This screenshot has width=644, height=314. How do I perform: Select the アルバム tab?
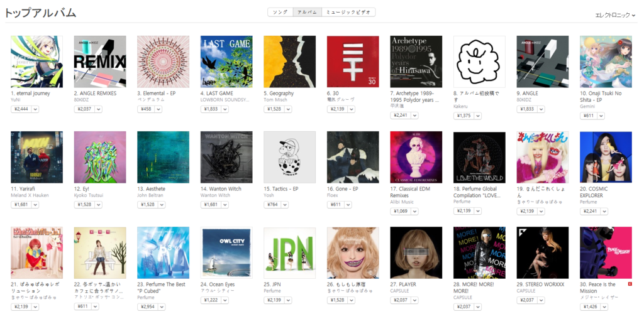pos(307,13)
